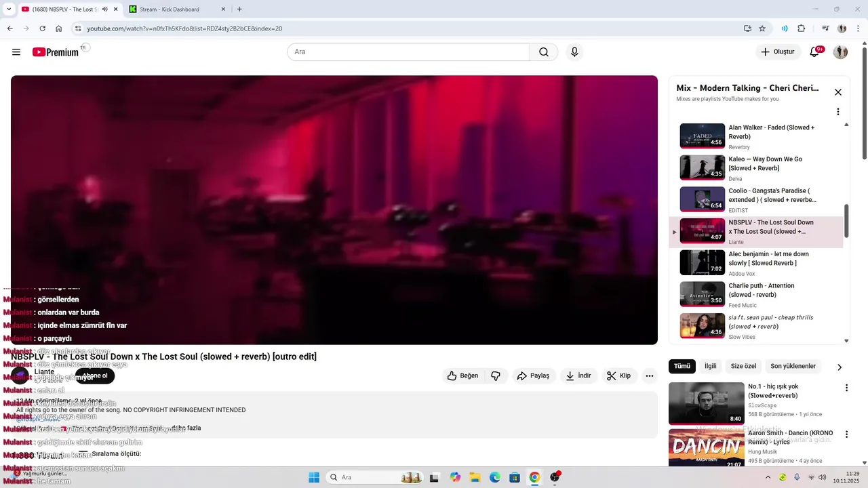Open Mix playlist three-dot options
The height and width of the screenshot is (488, 868).
pyautogui.click(x=838, y=112)
